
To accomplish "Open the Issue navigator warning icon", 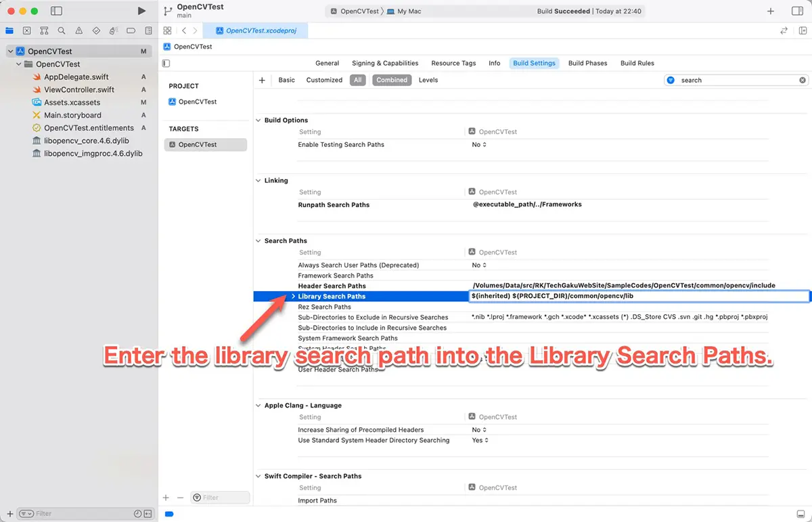I will pos(79,30).
